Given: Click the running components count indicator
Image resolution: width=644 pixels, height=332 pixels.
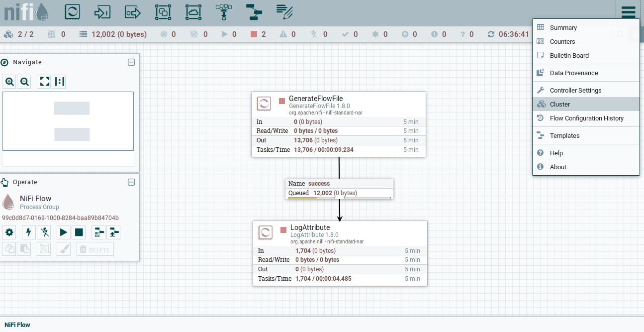Looking at the screenshot, I should point(229,34).
